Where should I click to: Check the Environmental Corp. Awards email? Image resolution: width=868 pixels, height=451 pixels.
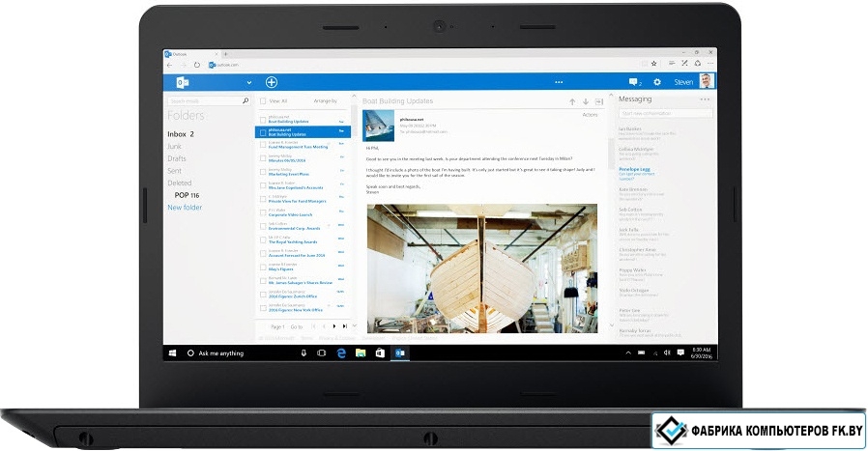point(263,226)
